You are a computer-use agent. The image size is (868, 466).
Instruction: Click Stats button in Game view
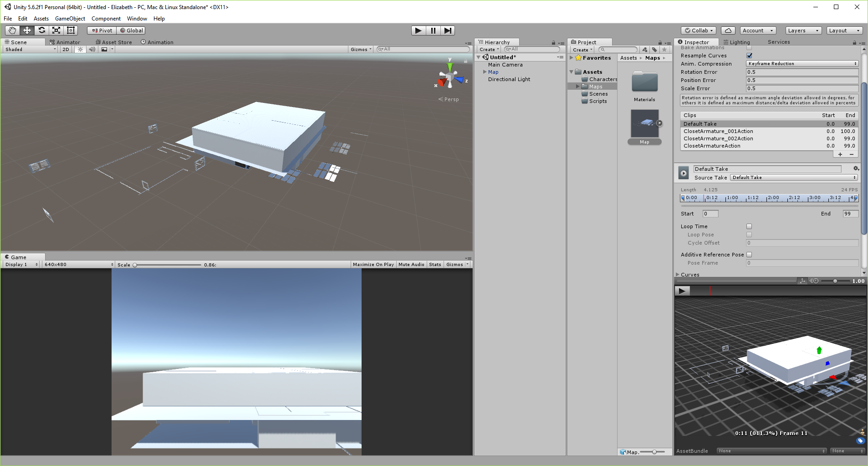pyautogui.click(x=435, y=264)
